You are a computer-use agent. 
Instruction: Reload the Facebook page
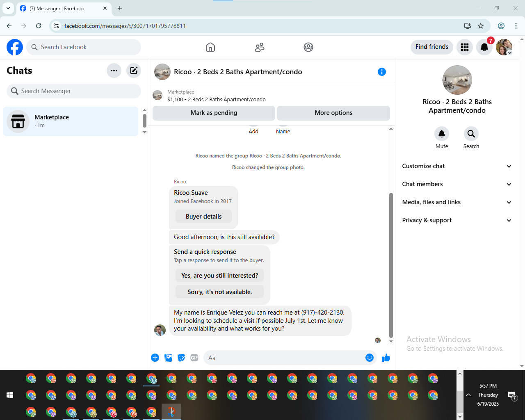click(x=39, y=26)
